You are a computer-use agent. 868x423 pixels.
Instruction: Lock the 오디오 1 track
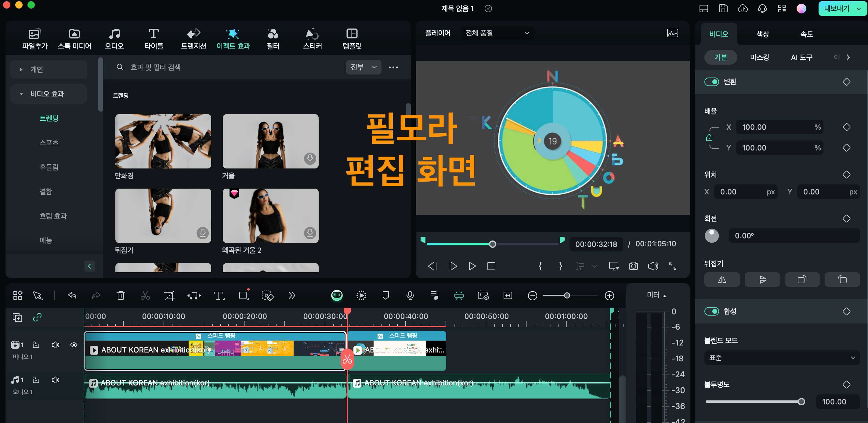coord(36,380)
